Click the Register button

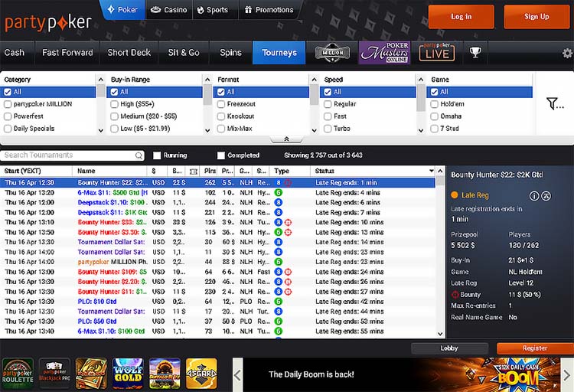(x=535, y=348)
